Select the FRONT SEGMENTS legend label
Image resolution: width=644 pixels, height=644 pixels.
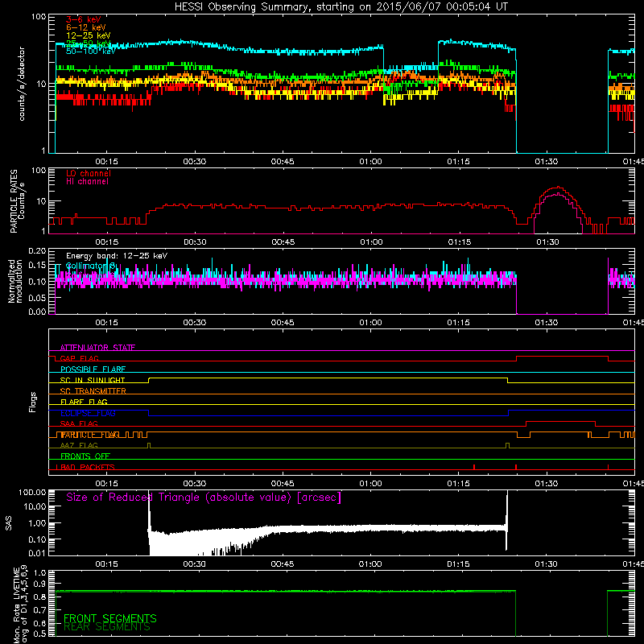coord(110,618)
